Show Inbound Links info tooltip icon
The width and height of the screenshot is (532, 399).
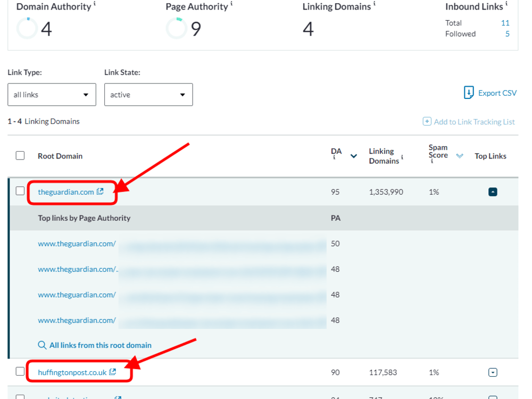click(x=506, y=4)
